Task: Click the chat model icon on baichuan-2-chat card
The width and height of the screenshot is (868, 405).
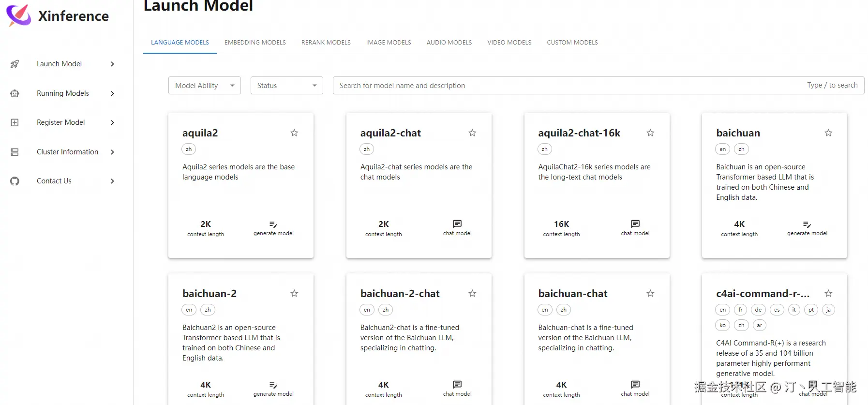Action: [457, 384]
